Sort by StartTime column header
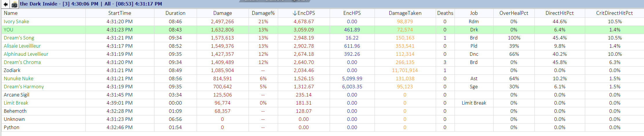This screenshot has width=644, height=136. pyautogui.click(x=120, y=13)
